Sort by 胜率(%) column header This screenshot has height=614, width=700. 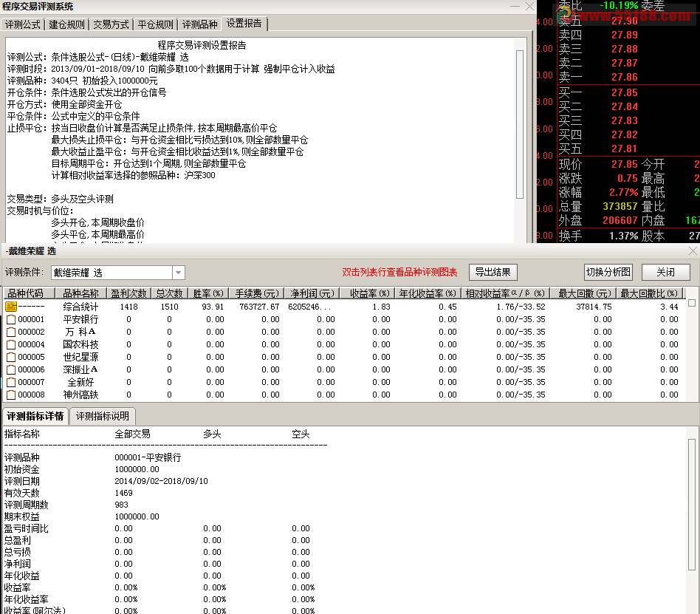coord(206,293)
